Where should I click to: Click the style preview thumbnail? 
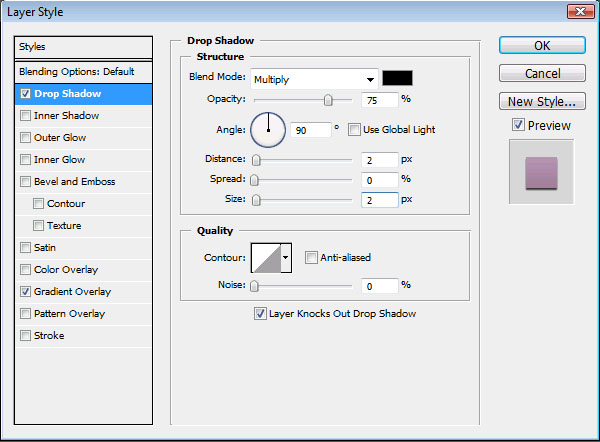click(x=541, y=172)
